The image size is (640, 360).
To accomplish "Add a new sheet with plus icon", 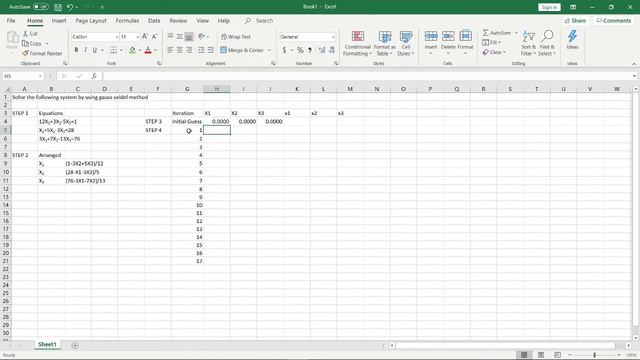I will point(75,345).
